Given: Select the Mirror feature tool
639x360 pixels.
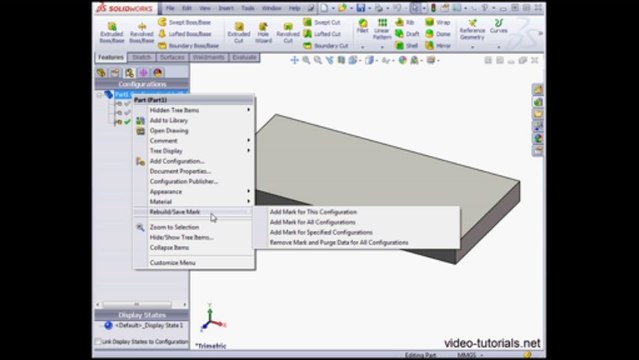Looking at the screenshot, I should click(x=438, y=46).
